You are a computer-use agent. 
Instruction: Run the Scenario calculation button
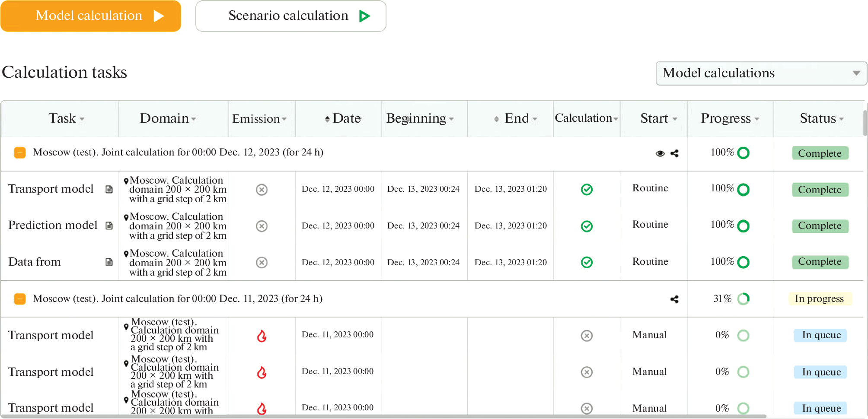tap(290, 16)
